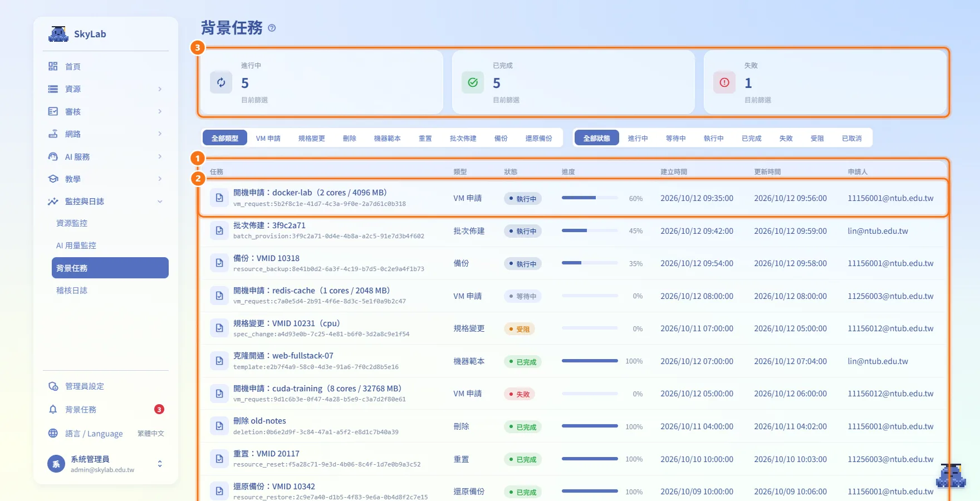Select the 還原備份 type filter
980x501 pixels.
tap(539, 138)
